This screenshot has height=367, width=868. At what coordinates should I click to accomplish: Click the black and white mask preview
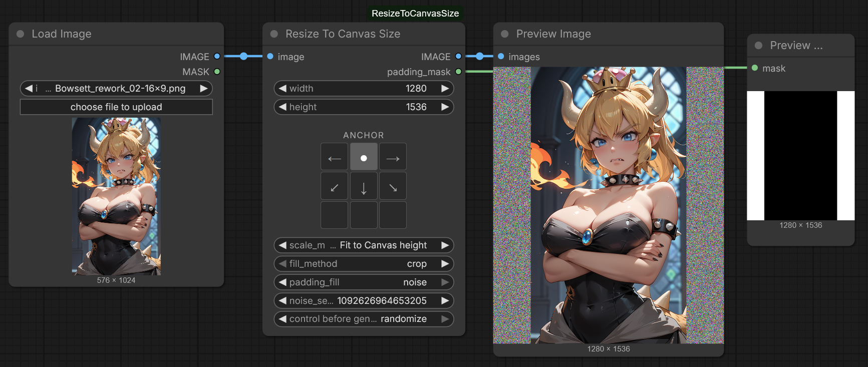(801, 156)
